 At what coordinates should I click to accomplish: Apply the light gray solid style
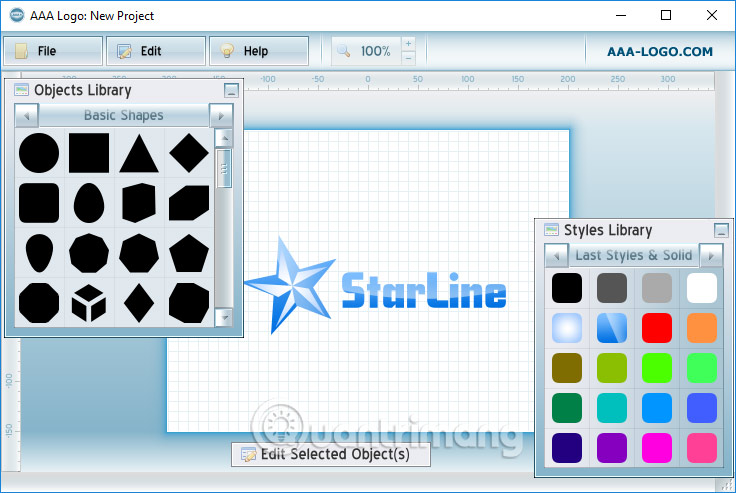pos(657,288)
